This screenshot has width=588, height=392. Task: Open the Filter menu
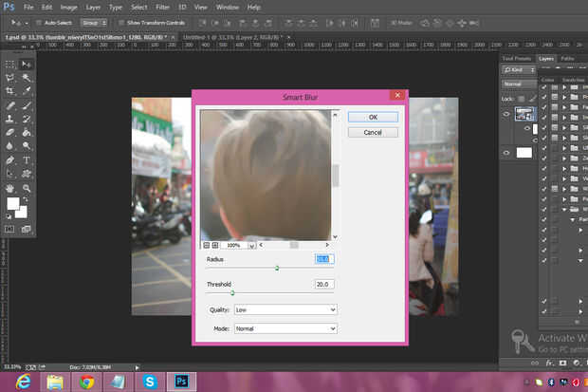click(161, 7)
